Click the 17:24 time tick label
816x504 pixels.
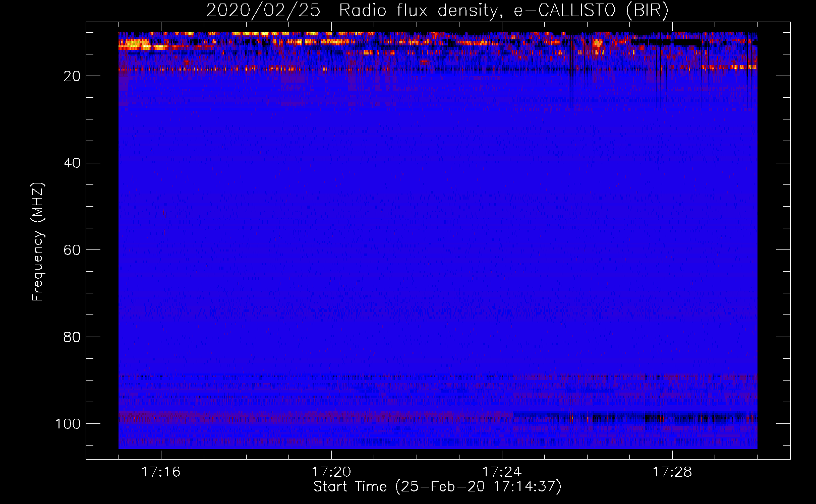click(502, 472)
